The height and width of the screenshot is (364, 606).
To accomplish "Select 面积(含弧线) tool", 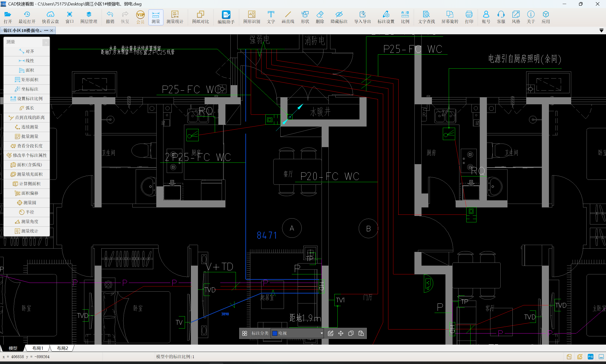I will click(x=27, y=165).
